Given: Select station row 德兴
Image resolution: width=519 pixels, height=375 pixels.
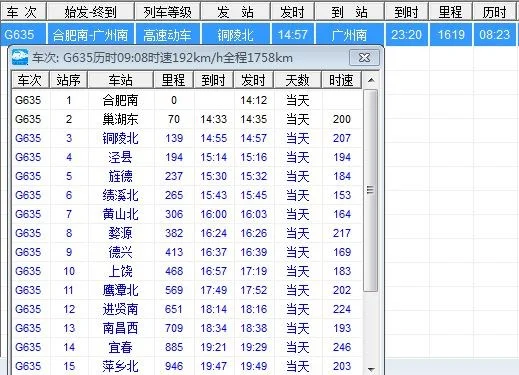Looking at the screenshot, I should click(x=187, y=252).
